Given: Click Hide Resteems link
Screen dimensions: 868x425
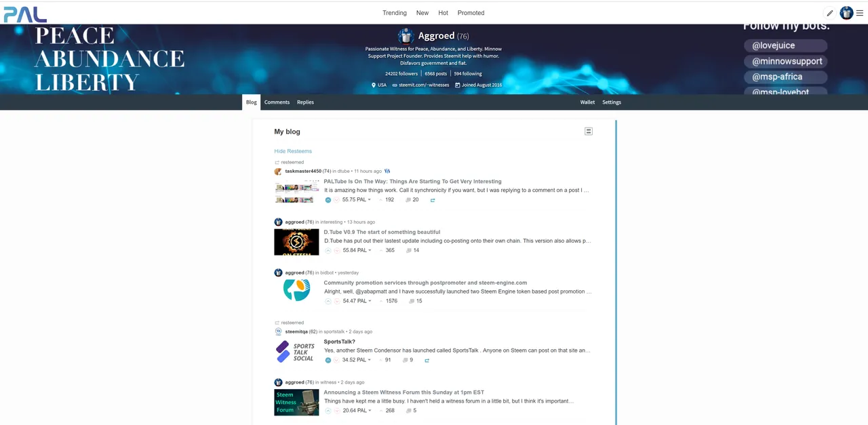Looking at the screenshot, I should 293,151.
